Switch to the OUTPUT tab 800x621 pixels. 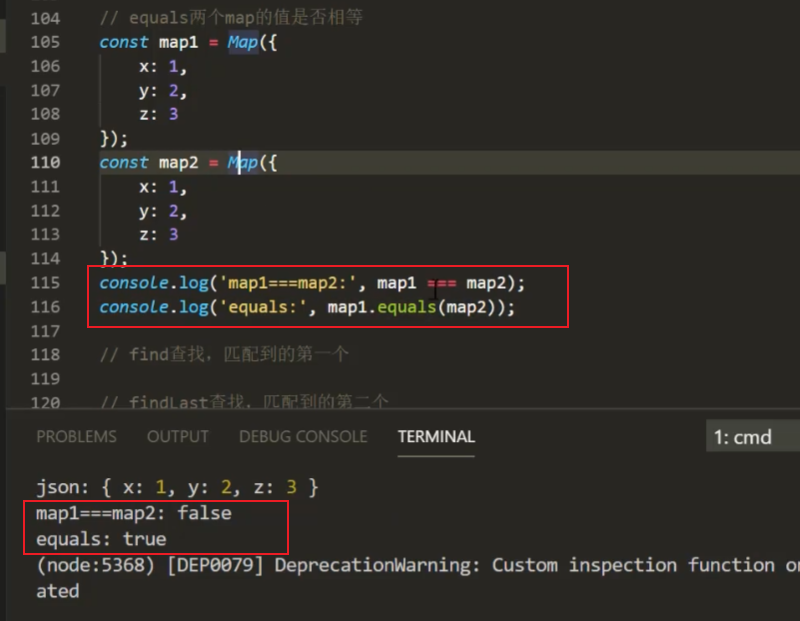(178, 437)
